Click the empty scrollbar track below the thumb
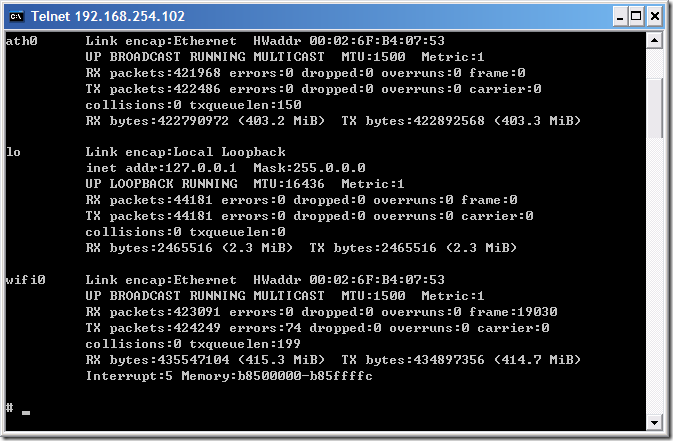673x441 pixels. (655, 275)
